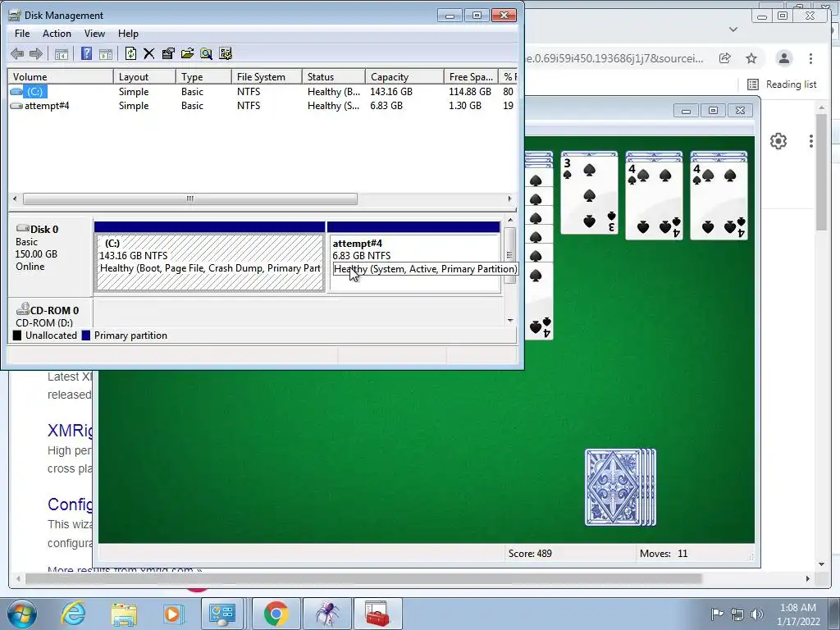Click the Chrome address bar URL
Image resolution: width=840 pixels, height=630 pixels.
click(x=615, y=58)
